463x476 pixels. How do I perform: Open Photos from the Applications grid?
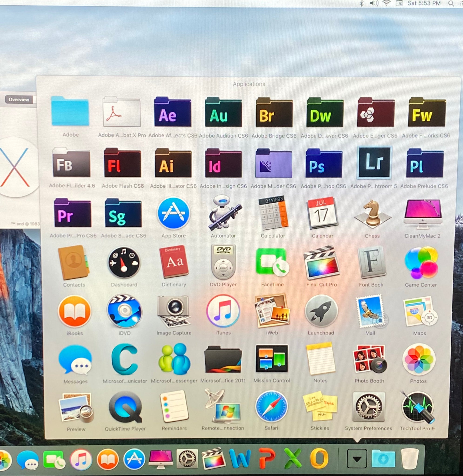point(419,360)
